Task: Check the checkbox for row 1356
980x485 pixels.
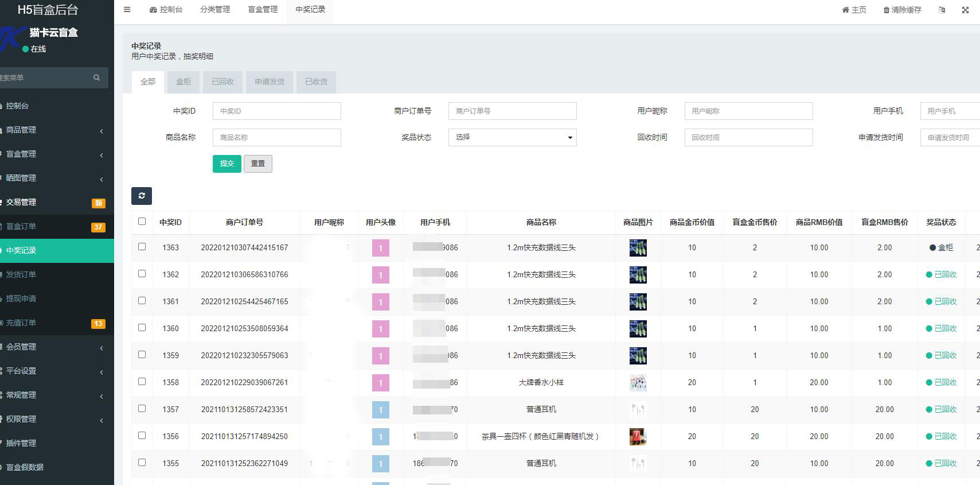Action: click(x=142, y=436)
